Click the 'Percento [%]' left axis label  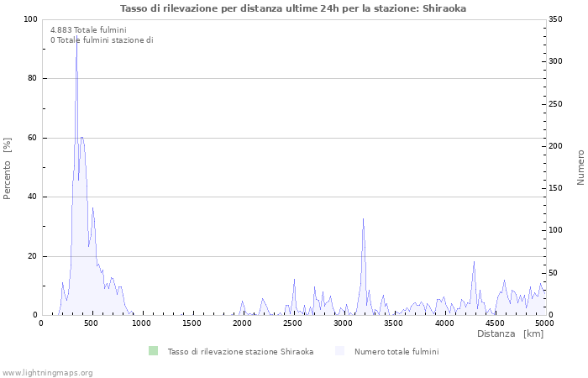click(x=8, y=168)
